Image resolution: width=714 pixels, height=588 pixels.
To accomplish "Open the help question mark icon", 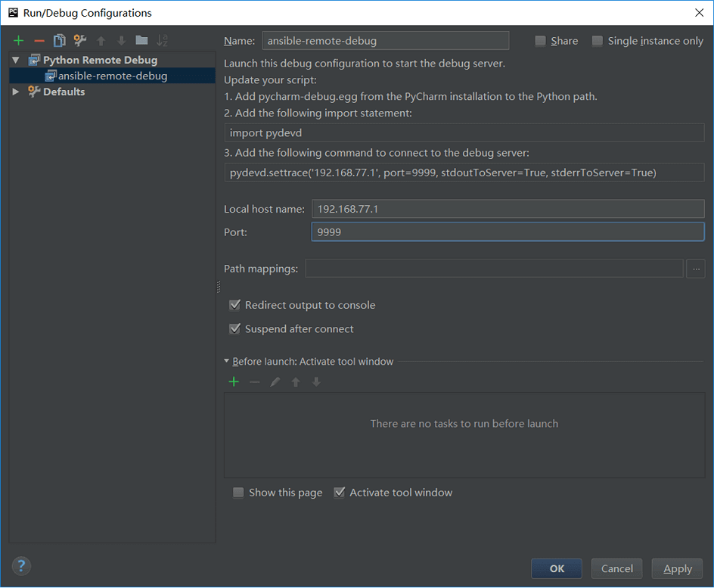I will tap(21, 566).
